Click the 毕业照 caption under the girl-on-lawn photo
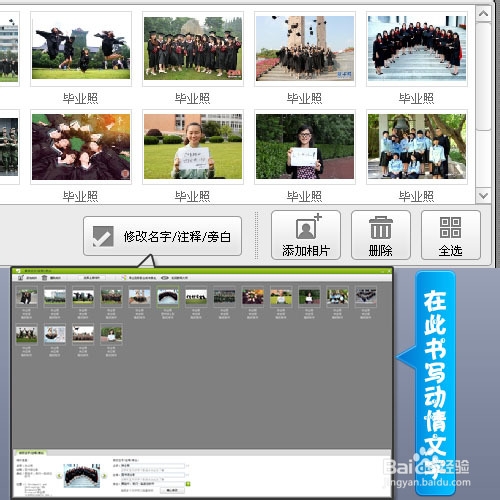 pos(192,196)
